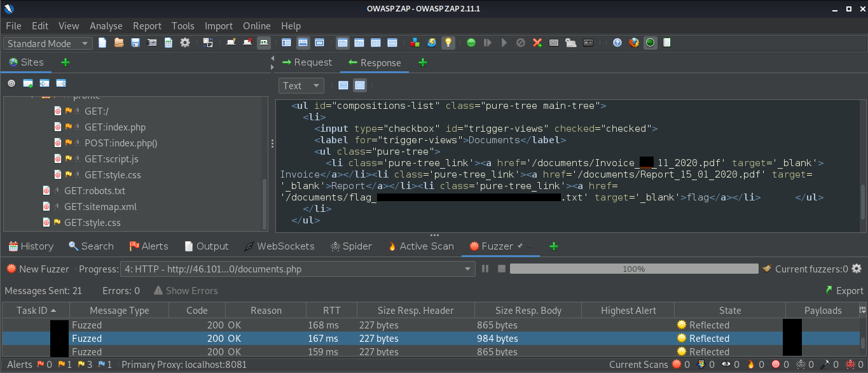868x373 pixels.
Task: Click the Sites tree target scope icon
Action: [x=11, y=83]
